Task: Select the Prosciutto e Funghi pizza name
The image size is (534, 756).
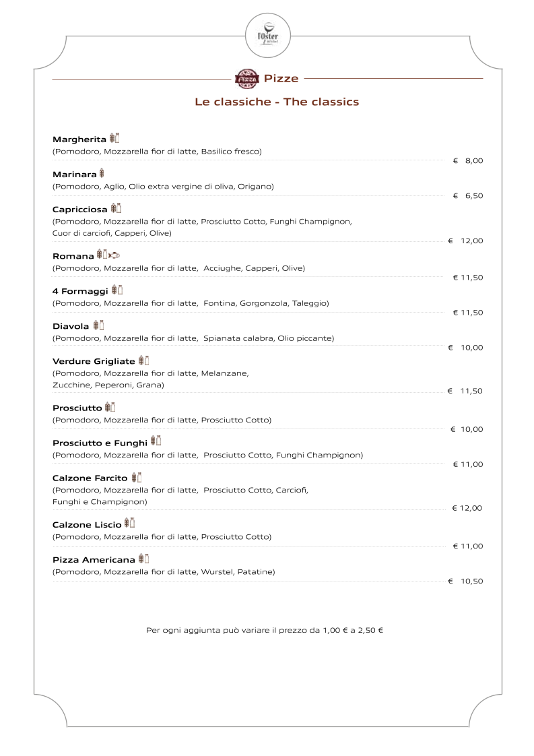Action: point(100,443)
